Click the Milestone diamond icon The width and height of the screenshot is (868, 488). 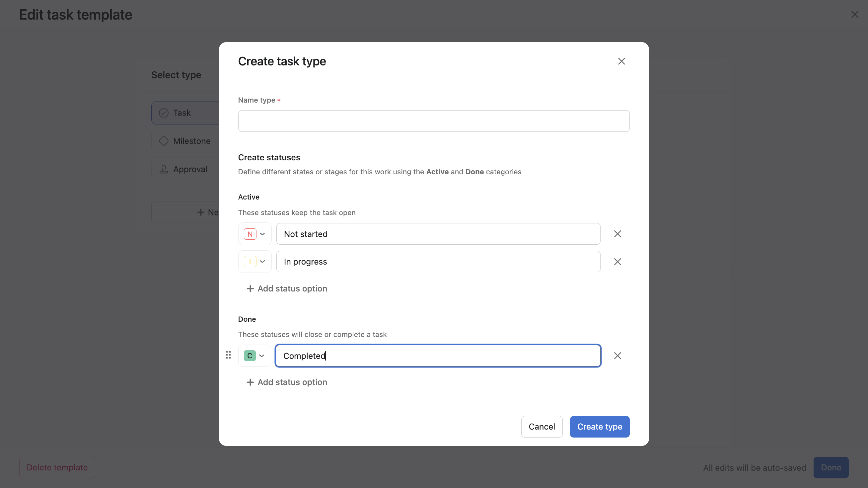164,141
